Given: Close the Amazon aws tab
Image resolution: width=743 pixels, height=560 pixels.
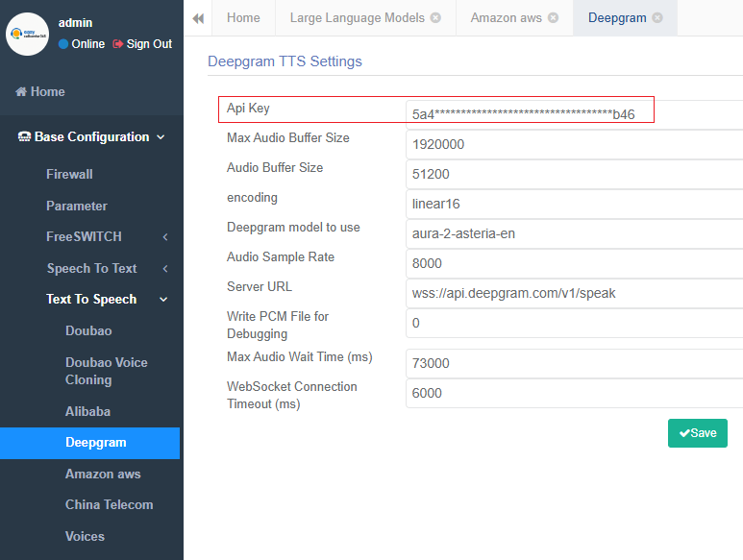Looking at the screenshot, I should click(553, 18).
